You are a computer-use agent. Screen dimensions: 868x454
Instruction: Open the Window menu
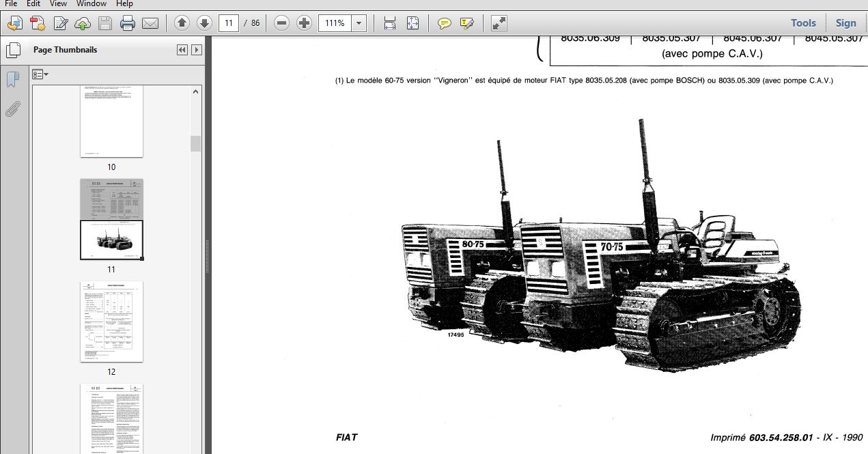click(x=92, y=3)
